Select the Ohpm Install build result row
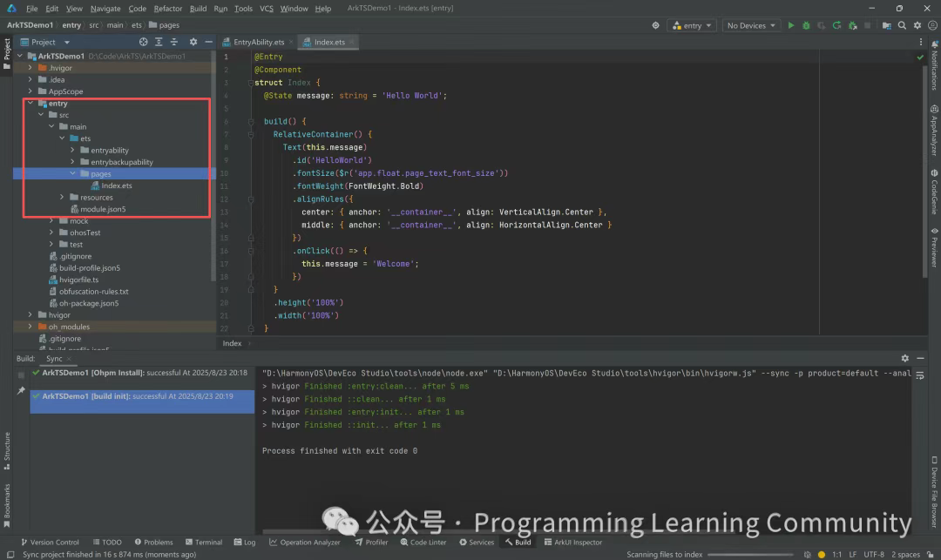 (142, 373)
